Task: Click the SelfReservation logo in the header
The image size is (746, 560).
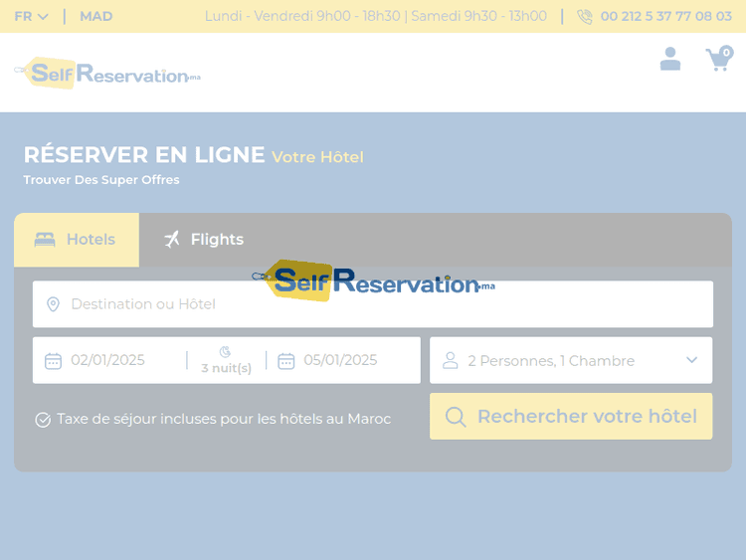Action: pos(107,73)
